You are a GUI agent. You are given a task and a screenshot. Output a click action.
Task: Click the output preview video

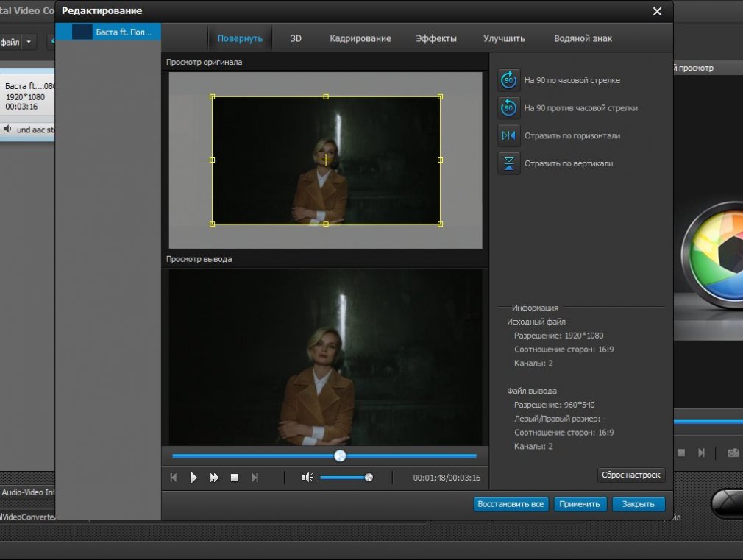pyautogui.click(x=326, y=357)
